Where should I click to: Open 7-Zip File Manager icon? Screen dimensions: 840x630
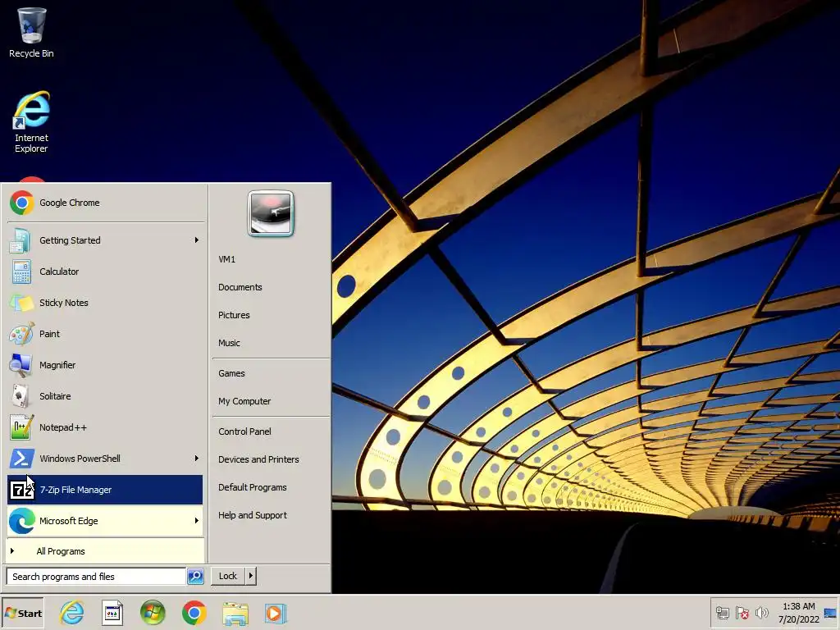pos(21,490)
